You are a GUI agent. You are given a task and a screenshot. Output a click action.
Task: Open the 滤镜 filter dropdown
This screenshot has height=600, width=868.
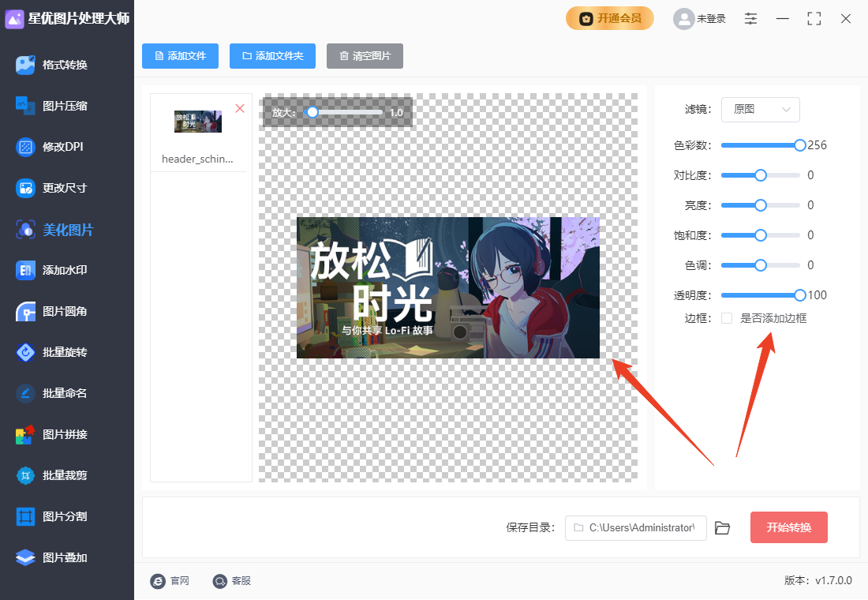(760, 109)
